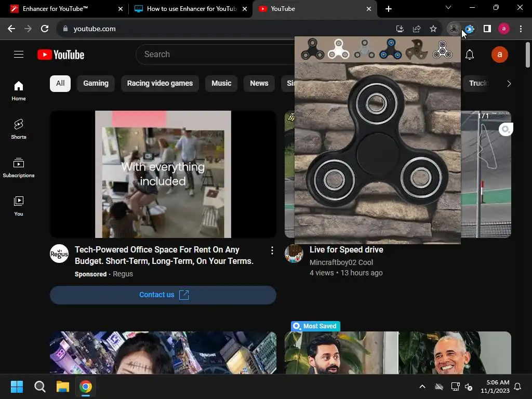Click the blue extension icon beside the spinner

coord(470,29)
